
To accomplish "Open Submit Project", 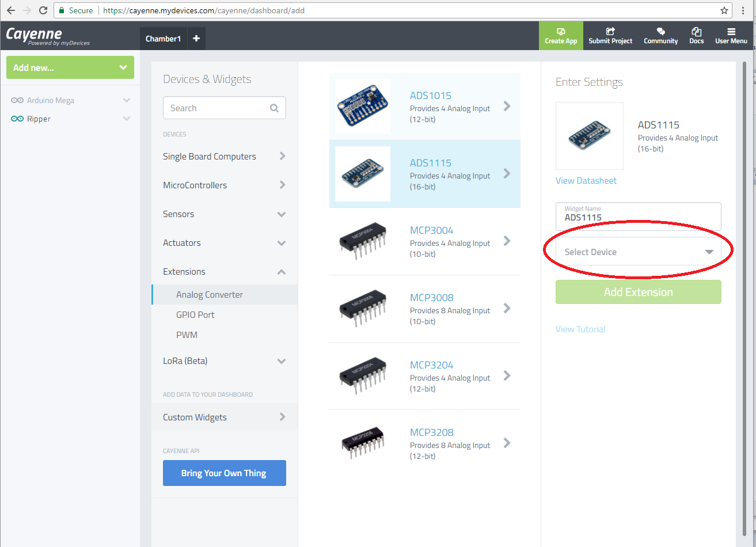I will pos(610,36).
